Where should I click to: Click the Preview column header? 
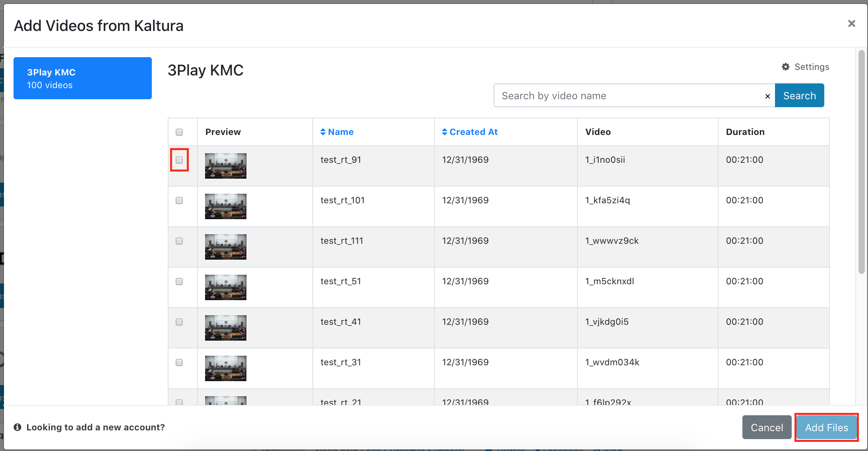[x=223, y=132]
